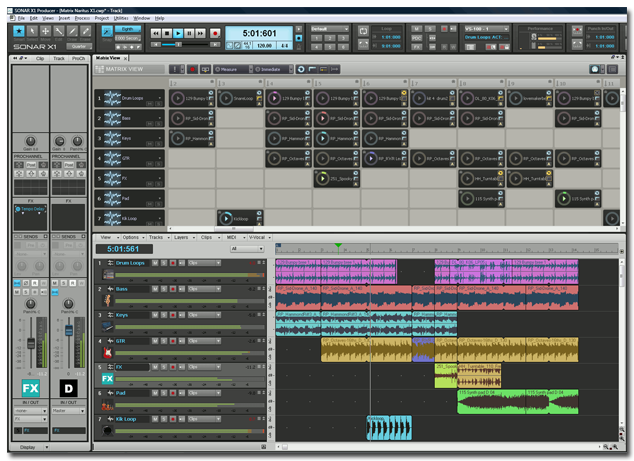Select the Klk Loop track name
Screen dimensions: 634x461
coord(126,419)
